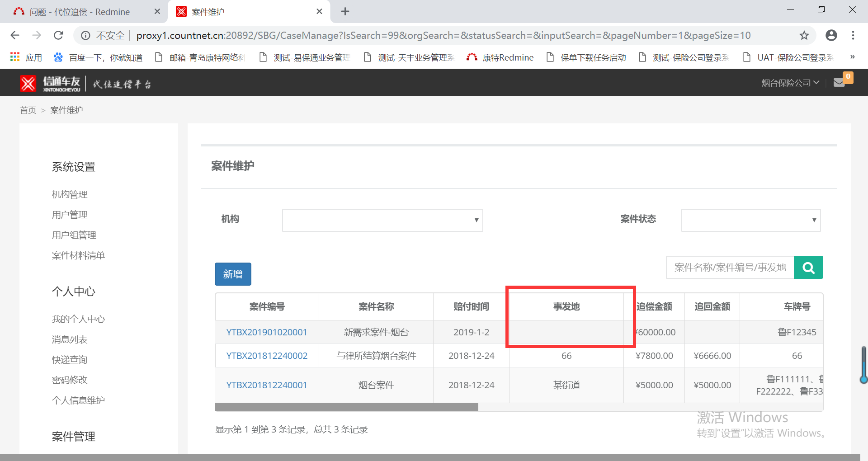
Task: Click the 事发地 column header
Action: click(566, 307)
